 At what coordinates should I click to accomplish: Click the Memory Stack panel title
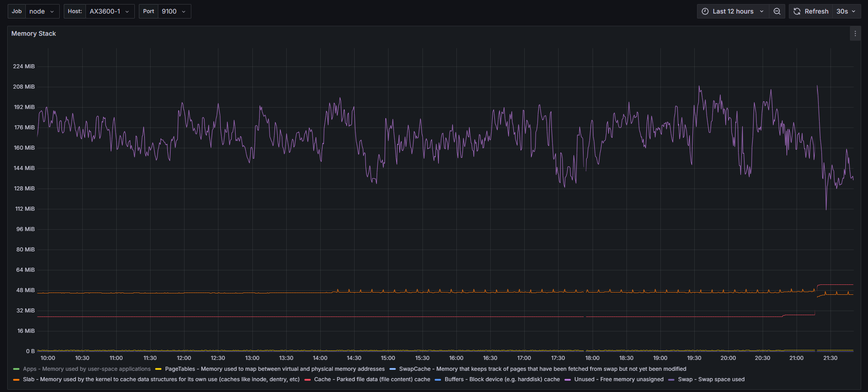pos(33,33)
